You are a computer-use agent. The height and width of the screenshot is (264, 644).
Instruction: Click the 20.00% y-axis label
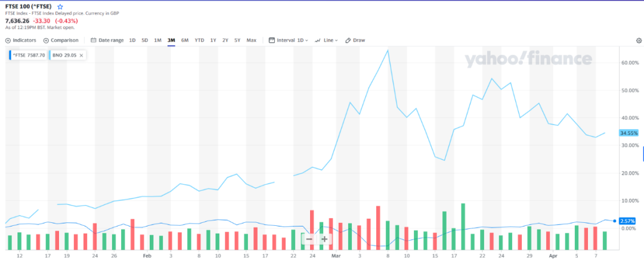(x=630, y=173)
